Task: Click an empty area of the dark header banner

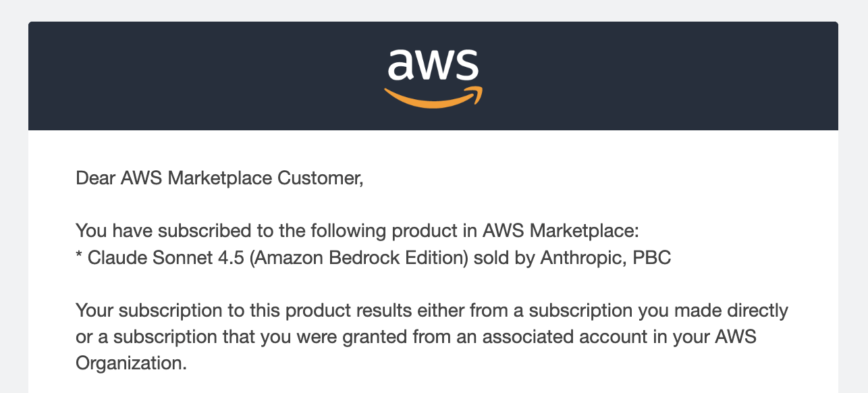Action: tap(202, 76)
